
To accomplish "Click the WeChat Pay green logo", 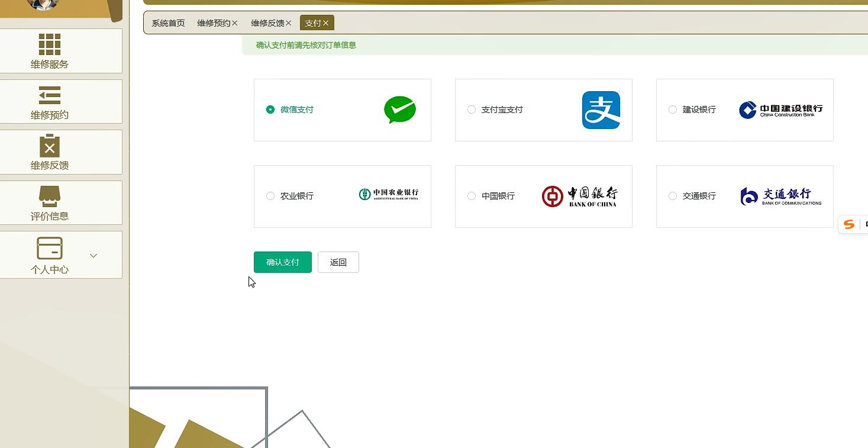I will pyautogui.click(x=401, y=110).
